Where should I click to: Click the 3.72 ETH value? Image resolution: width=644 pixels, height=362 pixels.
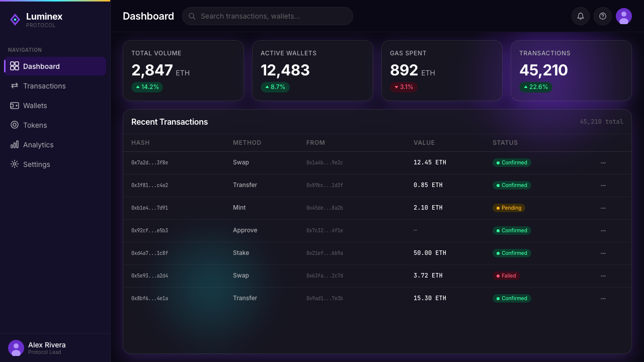[428, 276]
